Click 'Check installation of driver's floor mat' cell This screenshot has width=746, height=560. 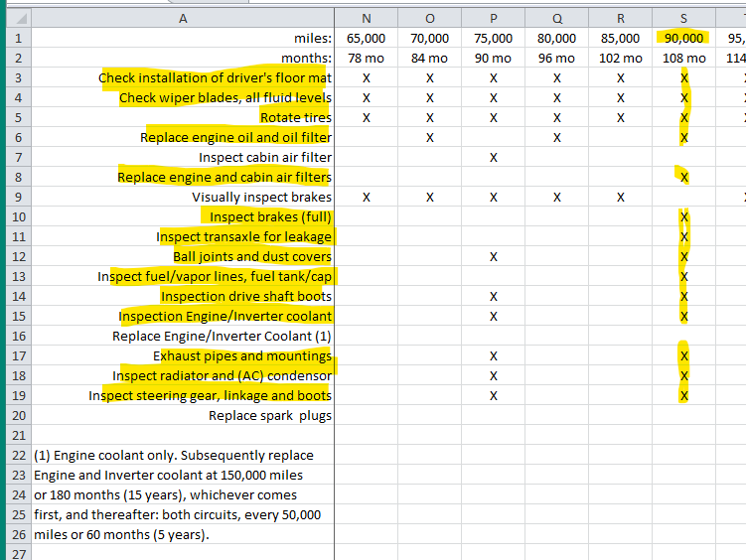[183, 78]
